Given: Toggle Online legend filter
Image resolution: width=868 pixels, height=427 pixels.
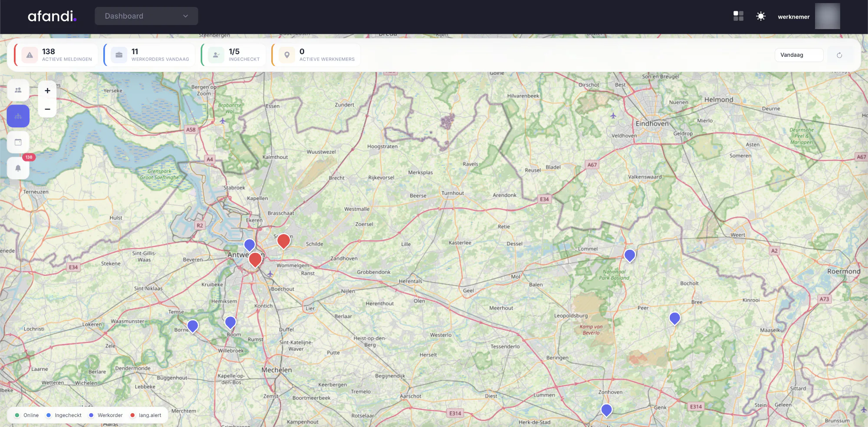Looking at the screenshot, I should point(27,415).
